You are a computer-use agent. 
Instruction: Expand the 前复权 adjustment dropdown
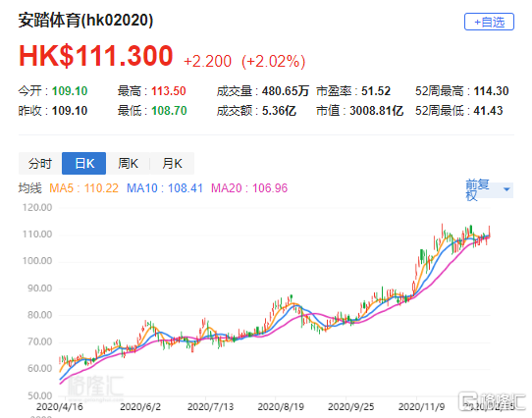489,190
